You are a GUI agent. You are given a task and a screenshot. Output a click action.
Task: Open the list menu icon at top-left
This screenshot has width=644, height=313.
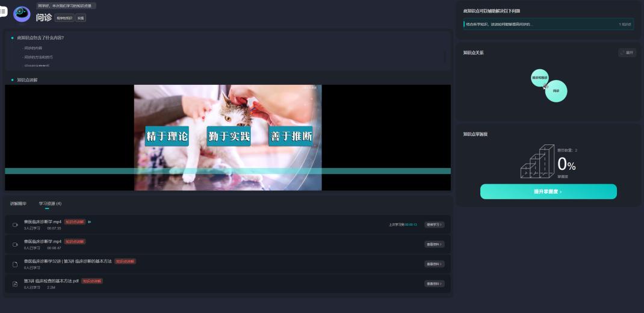pos(3,11)
